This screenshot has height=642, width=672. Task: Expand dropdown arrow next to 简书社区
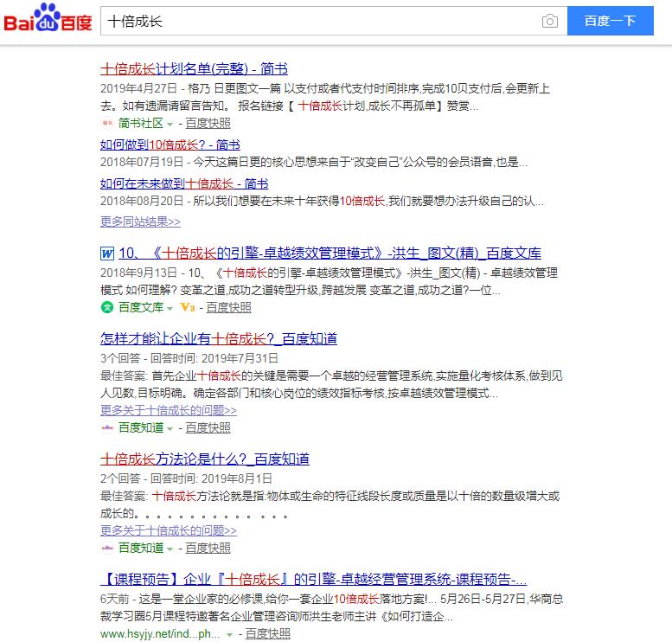(x=170, y=125)
